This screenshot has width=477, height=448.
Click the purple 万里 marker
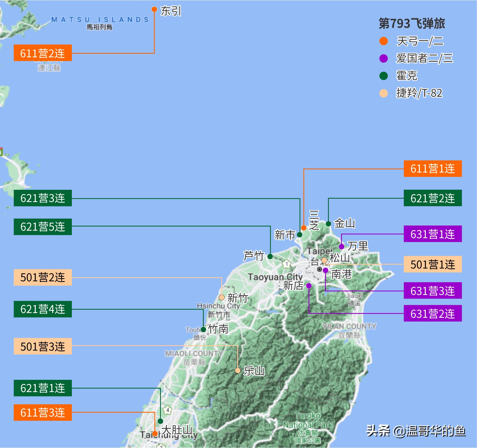coord(341,246)
